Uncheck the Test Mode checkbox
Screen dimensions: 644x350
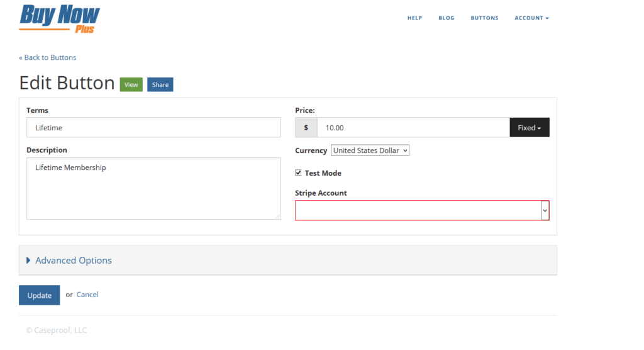(x=298, y=173)
